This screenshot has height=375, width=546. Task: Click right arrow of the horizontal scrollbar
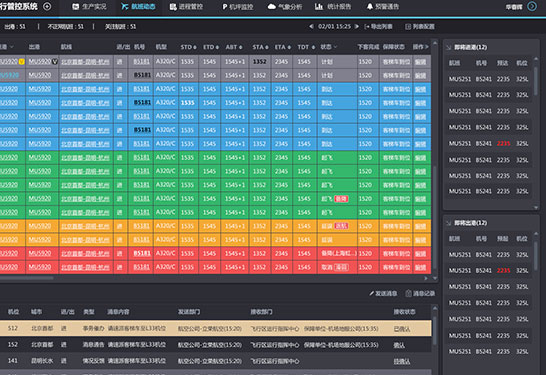coord(426,278)
